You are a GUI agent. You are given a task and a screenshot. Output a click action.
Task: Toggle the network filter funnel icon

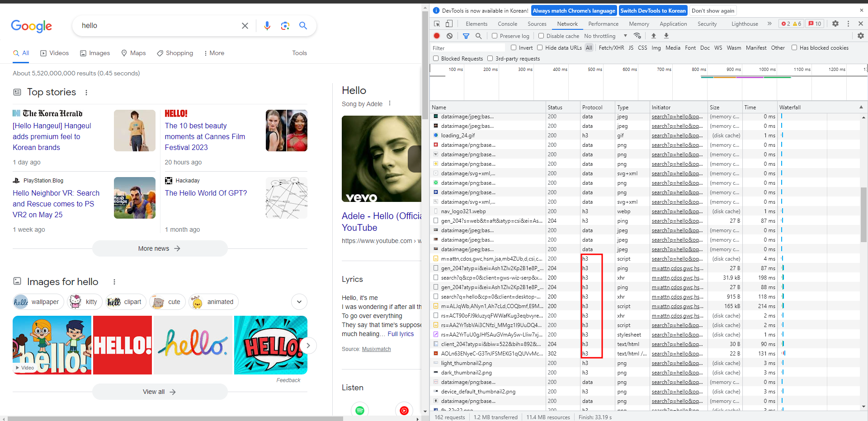tap(466, 36)
